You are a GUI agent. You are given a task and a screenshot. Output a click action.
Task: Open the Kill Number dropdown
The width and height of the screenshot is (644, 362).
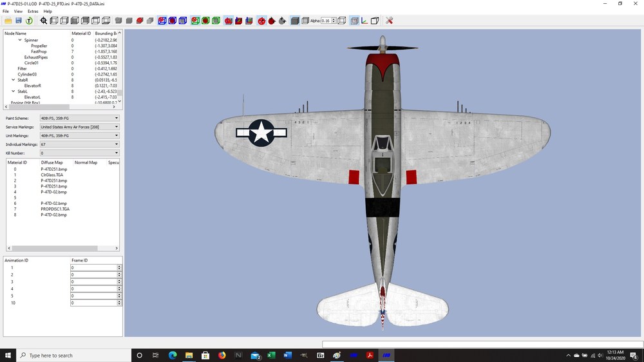coord(79,153)
